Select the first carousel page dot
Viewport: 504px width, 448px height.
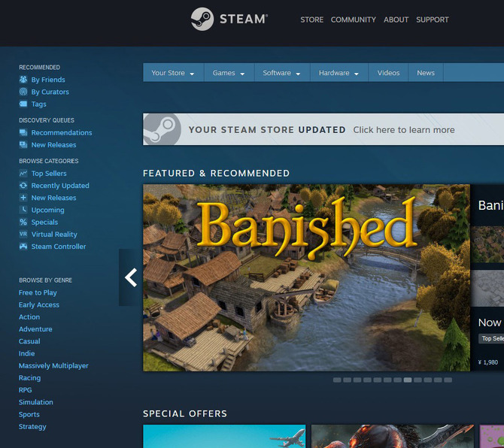coord(337,380)
